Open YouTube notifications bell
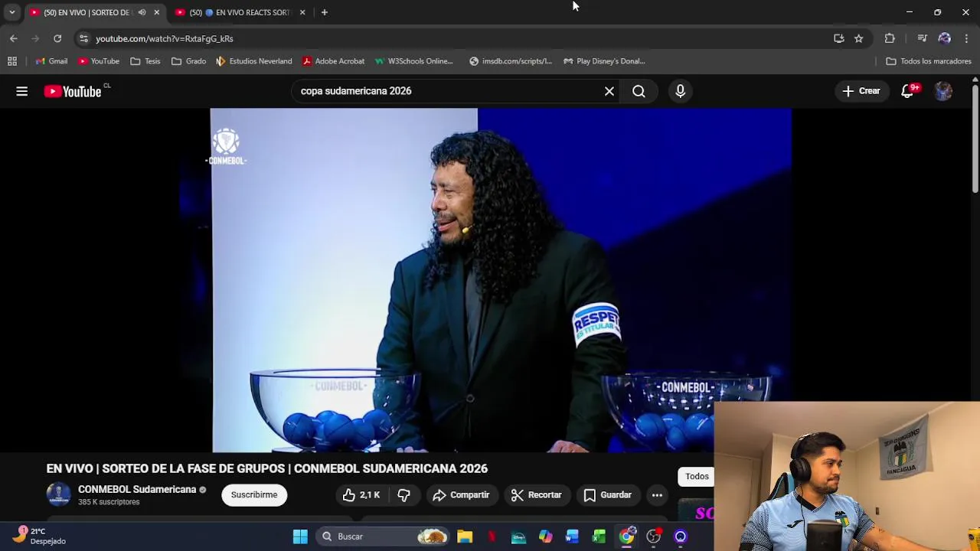Screen dimensions: 980x551 908,91
